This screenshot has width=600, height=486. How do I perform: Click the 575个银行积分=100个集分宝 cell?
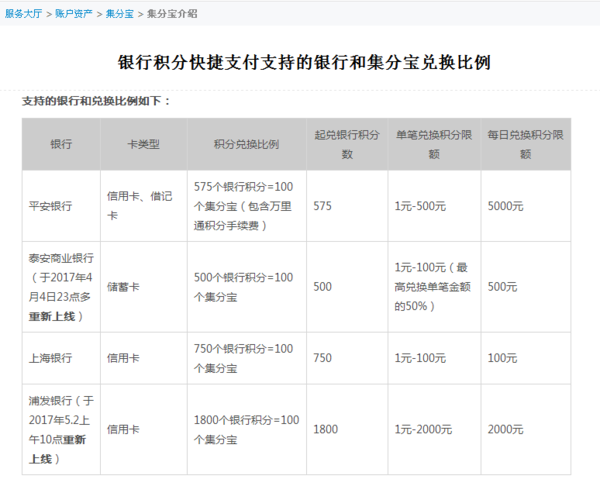tap(246, 206)
